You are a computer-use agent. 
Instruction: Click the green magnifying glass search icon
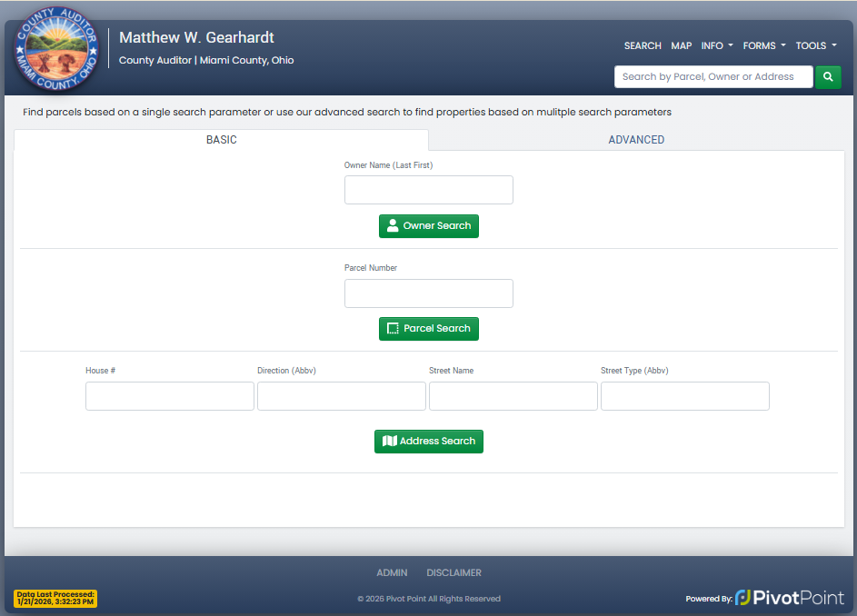point(828,77)
